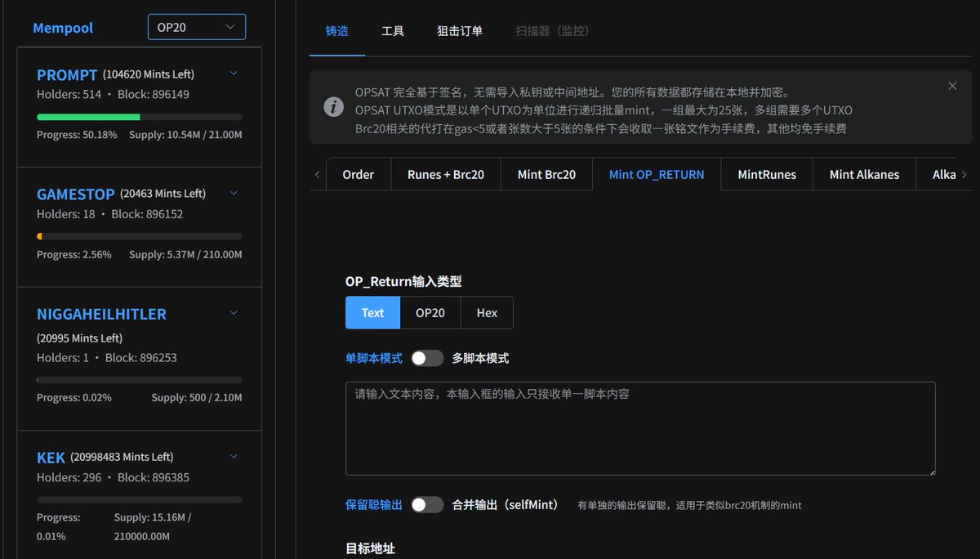Click the KEK progress bar
Image resolution: width=980 pixels, height=559 pixels.
(x=140, y=499)
